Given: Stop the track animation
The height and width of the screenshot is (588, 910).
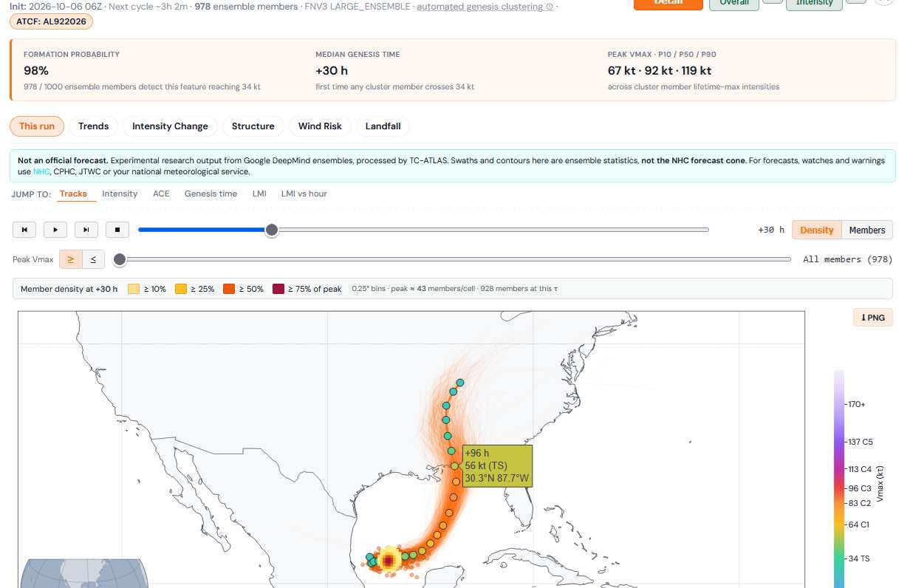Looking at the screenshot, I should tap(117, 230).
